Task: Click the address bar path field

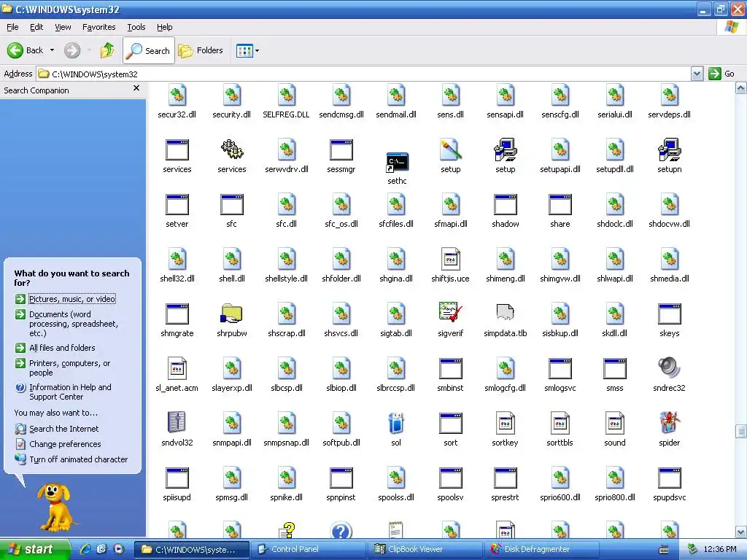Action: 364,74
